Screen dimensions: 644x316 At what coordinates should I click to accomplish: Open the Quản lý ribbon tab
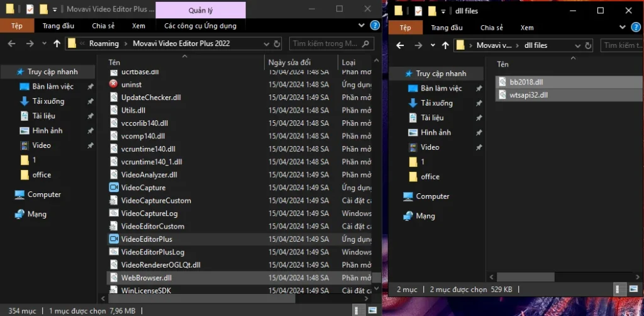click(200, 11)
